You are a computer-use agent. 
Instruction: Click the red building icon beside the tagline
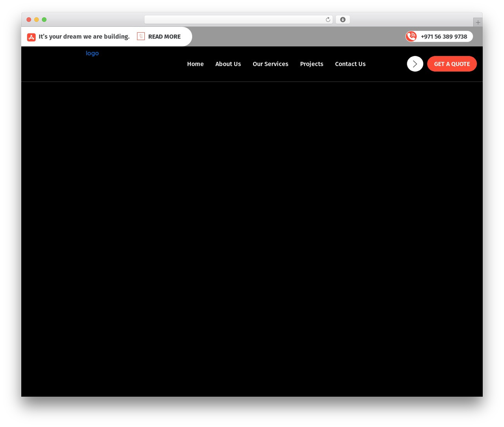pyautogui.click(x=31, y=37)
